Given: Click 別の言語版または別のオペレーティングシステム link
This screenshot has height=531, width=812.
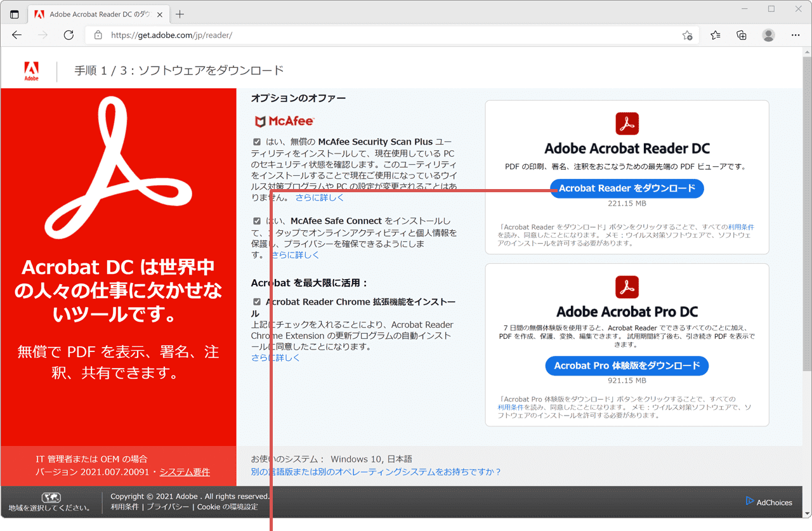Looking at the screenshot, I should click(x=376, y=472).
